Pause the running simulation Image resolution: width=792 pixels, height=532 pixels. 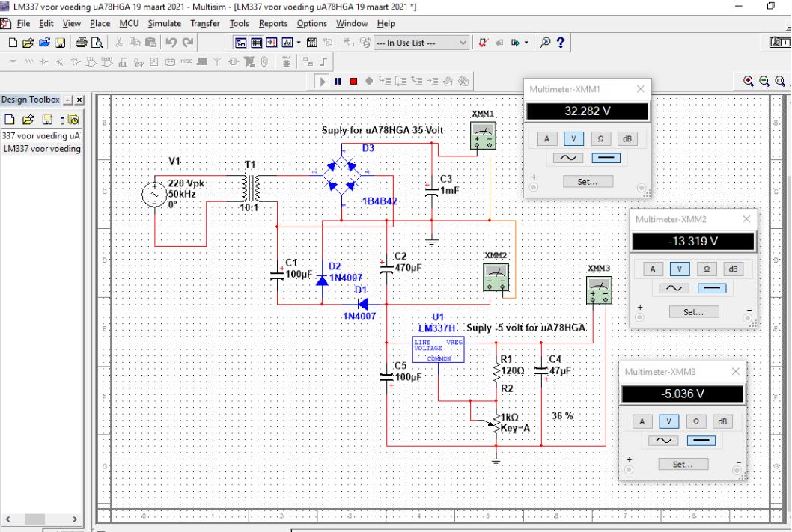tap(338, 82)
